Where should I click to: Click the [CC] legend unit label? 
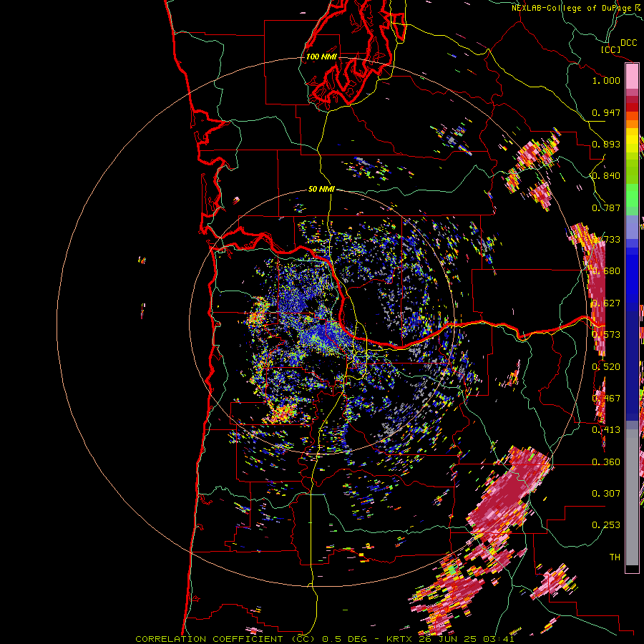pyautogui.click(x=610, y=49)
